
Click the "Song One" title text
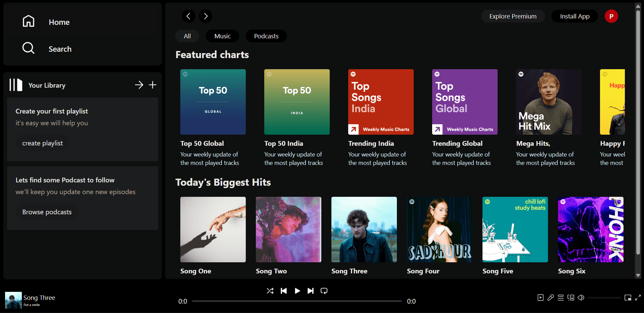[x=196, y=271]
